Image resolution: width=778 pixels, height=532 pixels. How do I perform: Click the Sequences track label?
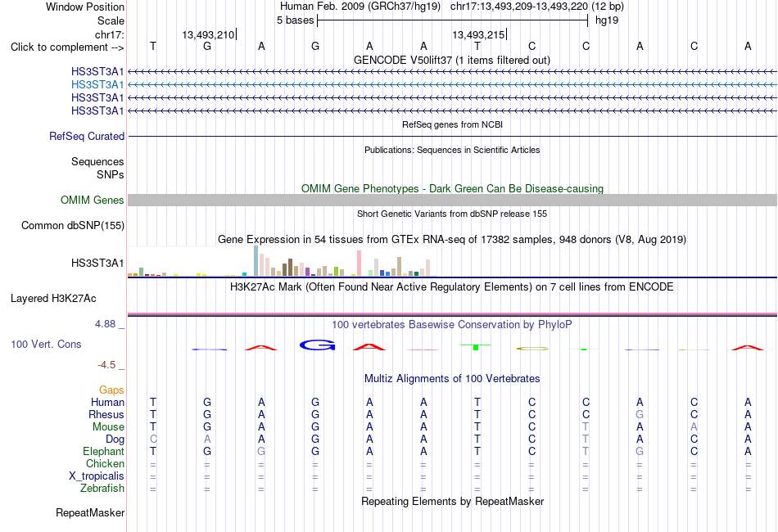pyautogui.click(x=97, y=161)
